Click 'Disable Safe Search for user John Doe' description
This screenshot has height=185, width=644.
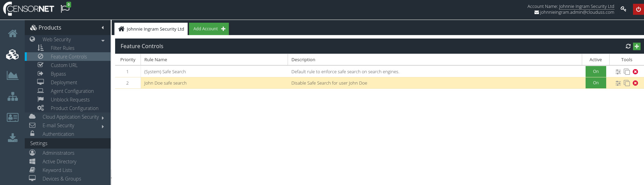pyautogui.click(x=329, y=83)
